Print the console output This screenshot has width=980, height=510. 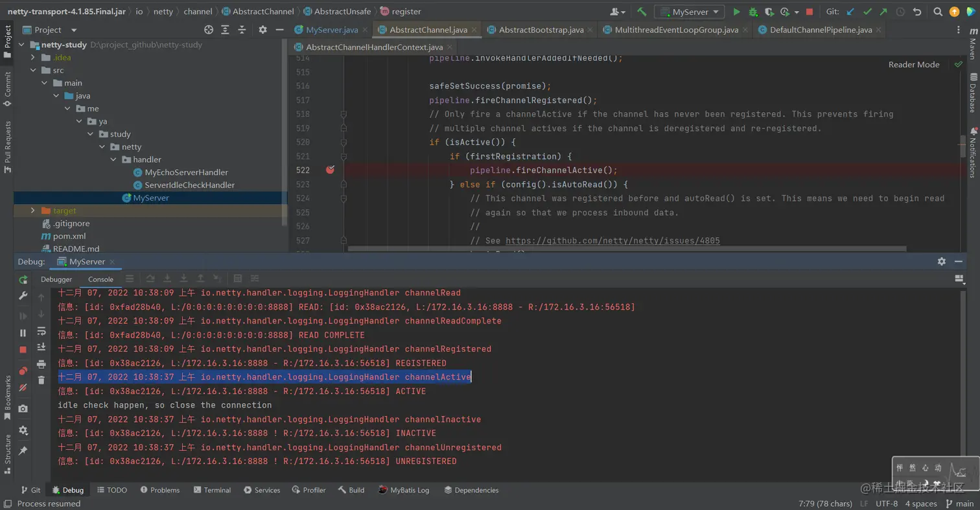click(x=41, y=364)
